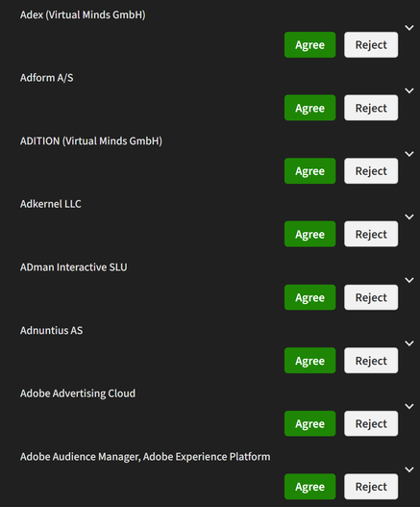The width and height of the screenshot is (420, 507).
Task: Reject Adobe Advertising Cloud consent
Action: click(x=371, y=423)
